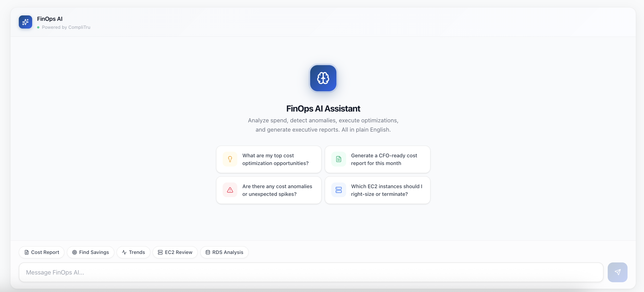
Task: Open the RDS Analysis quick action
Action: 224,252
